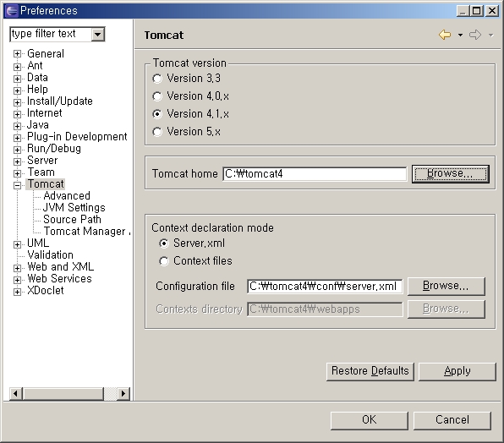Image resolution: width=504 pixels, height=443 pixels.
Task: Click the tree horizontal scrollbar thumb
Action: click(63, 393)
